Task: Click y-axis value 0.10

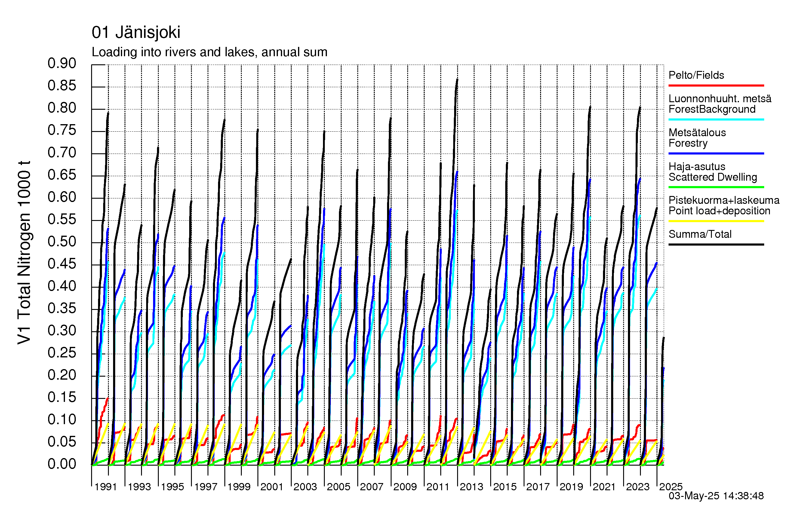Action: tap(62, 420)
